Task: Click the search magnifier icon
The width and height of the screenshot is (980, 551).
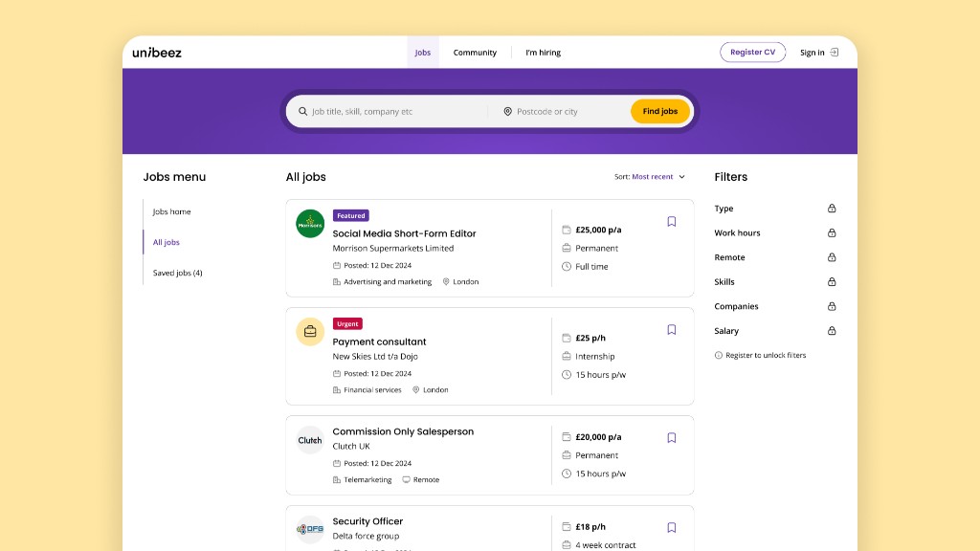Action: tap(302, 111)
